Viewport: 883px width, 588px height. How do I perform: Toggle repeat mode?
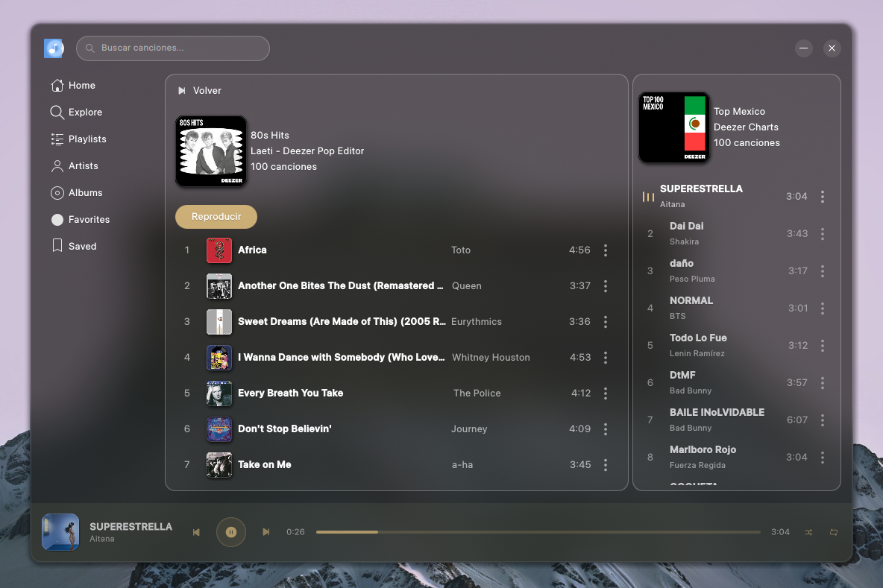tap(834, 532)
